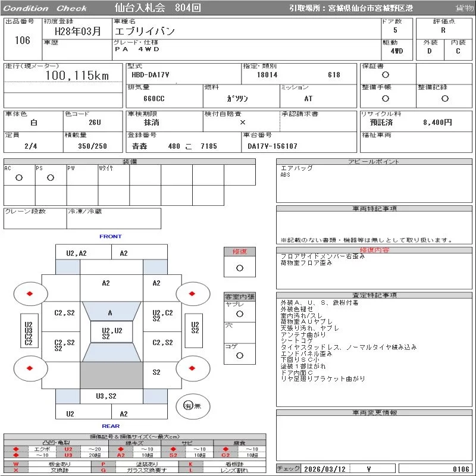Click the windshield area marked A in diagram
476x476 pixels.
110,312
